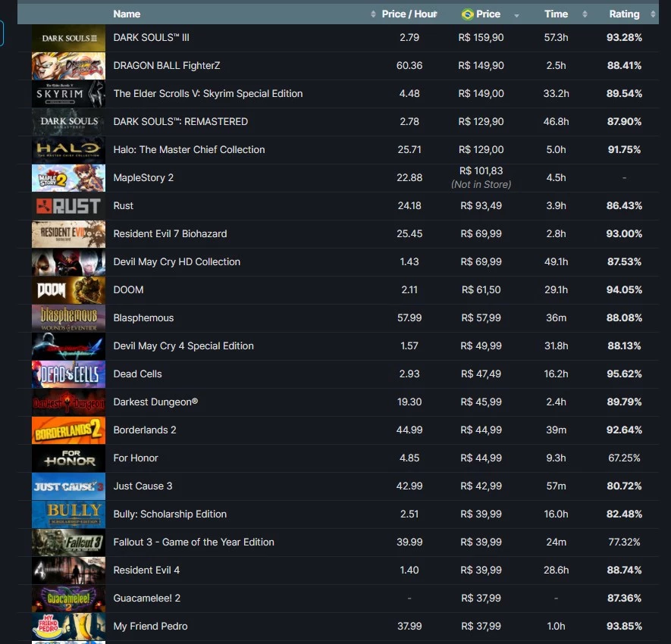Screen dimensions: 671x644
Task: Click the 93.28% rating value
Action: tap(624, 38)
